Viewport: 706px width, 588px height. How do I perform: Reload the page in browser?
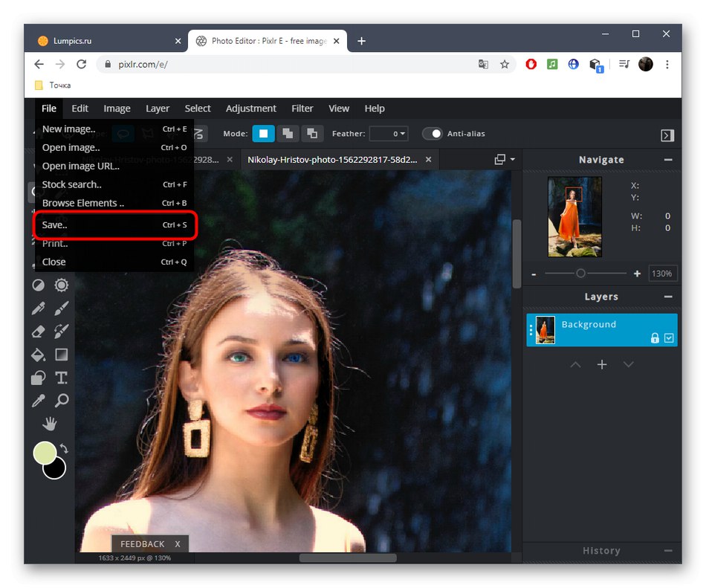82,65
